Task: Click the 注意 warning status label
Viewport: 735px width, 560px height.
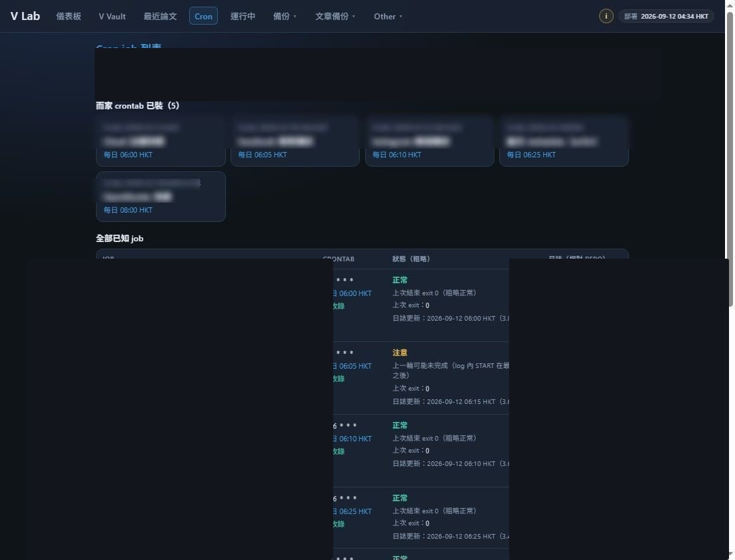Action: coord(400,353)
